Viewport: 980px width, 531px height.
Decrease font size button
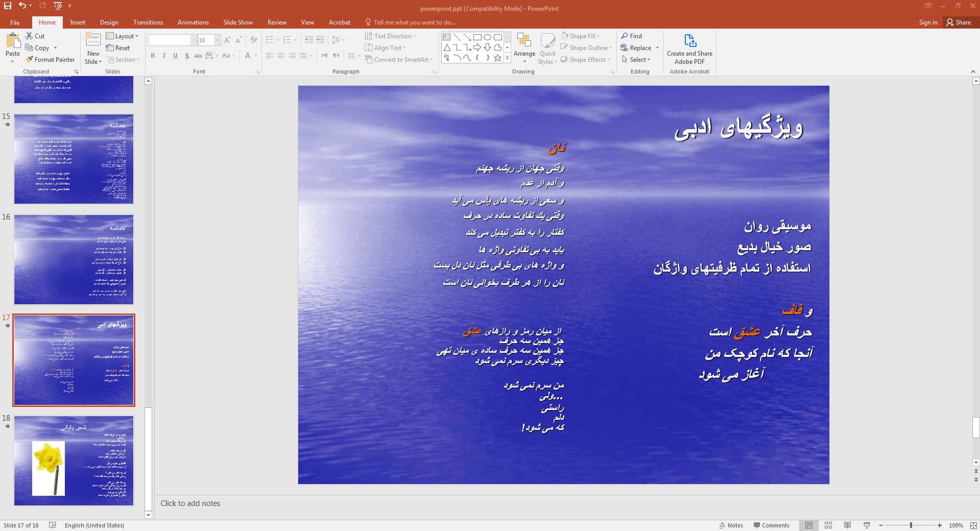coord(238,40)
